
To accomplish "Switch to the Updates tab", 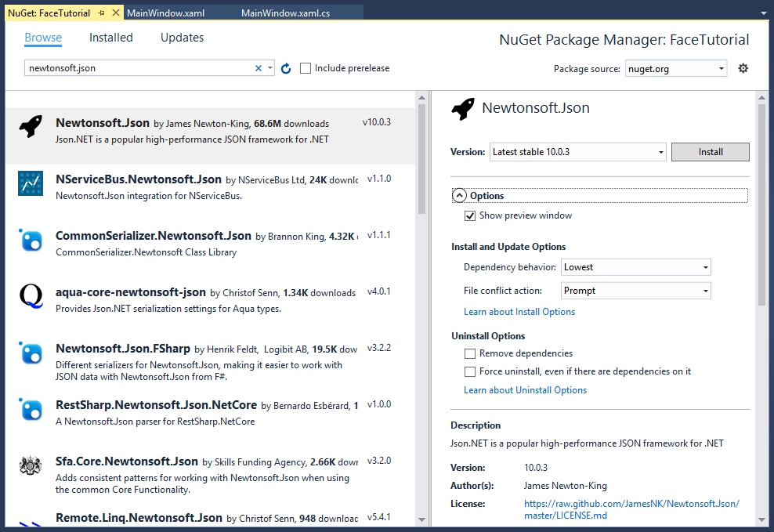I will (x=183, y=38).
